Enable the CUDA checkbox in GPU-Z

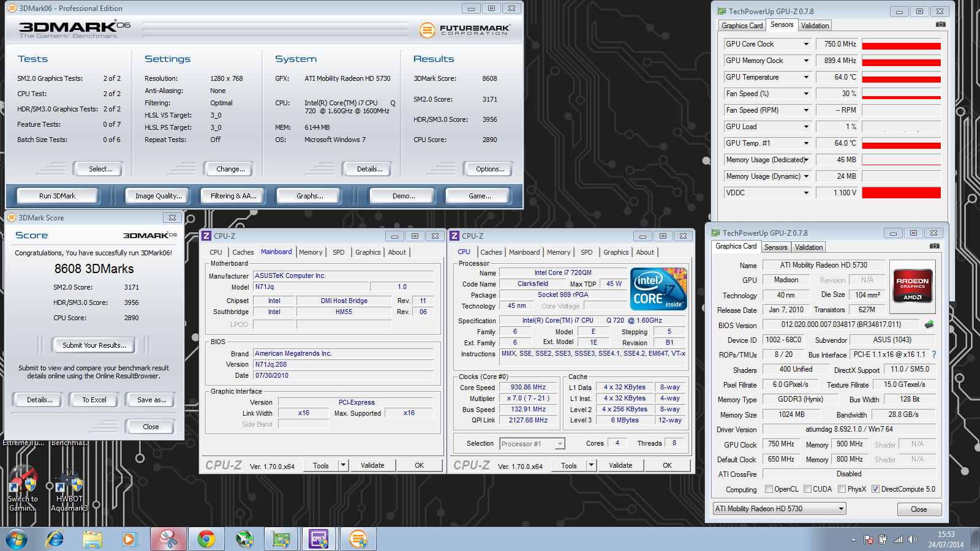click(808, 489)
